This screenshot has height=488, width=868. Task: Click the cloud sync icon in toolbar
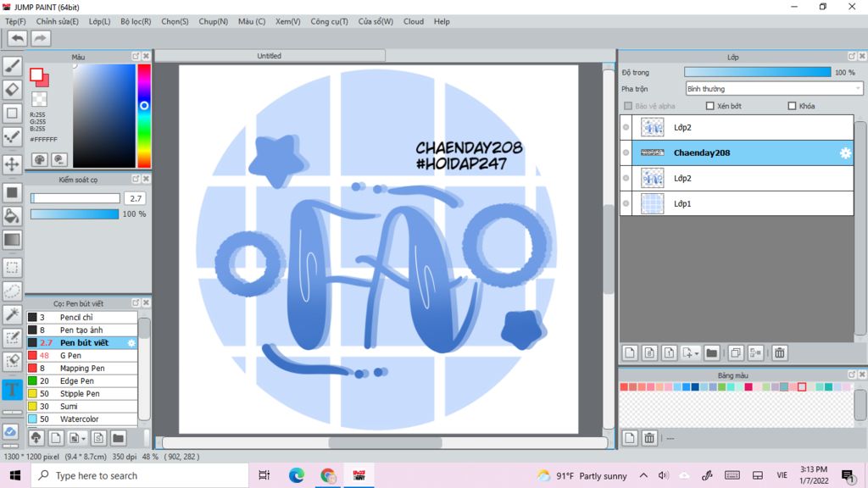(x=10, y=431)
